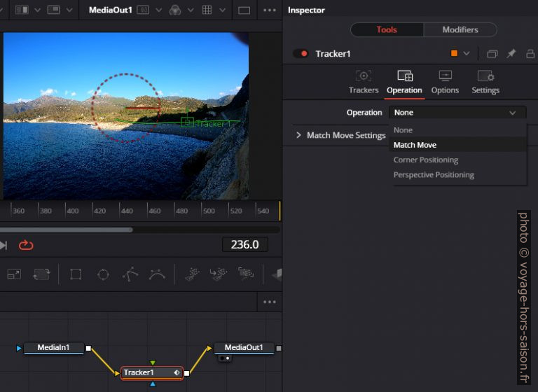Switch to the Trackers tab
This screenshot has width=538, height=392.
tap(364, 82)
